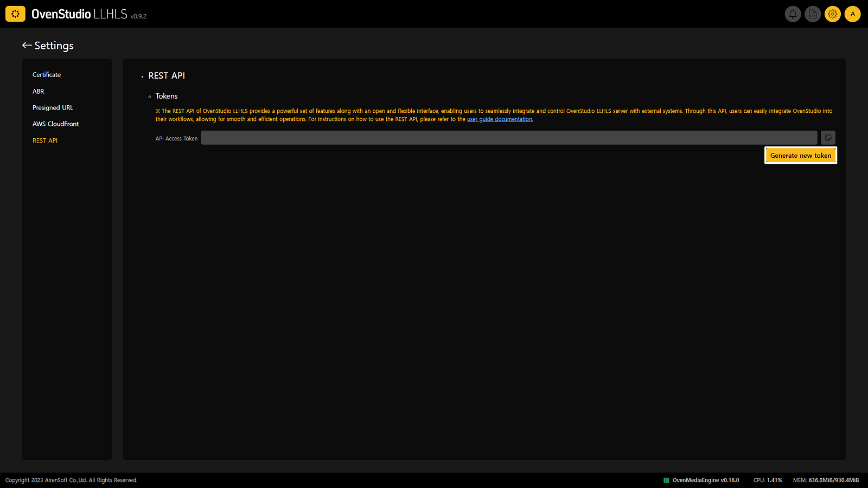Click the yellow settings gear icon

click(833, 14)
